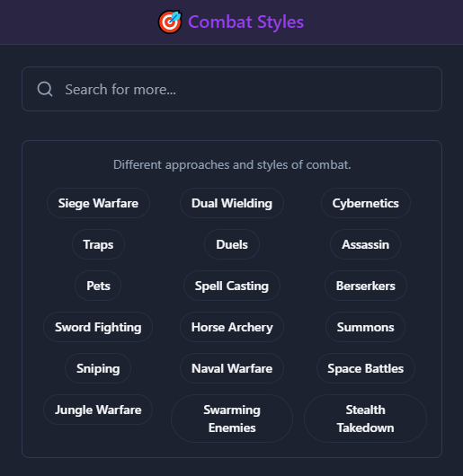Choose the Spell Casting tag
Viewport: 463px width, 476px height.
[232, 286]
